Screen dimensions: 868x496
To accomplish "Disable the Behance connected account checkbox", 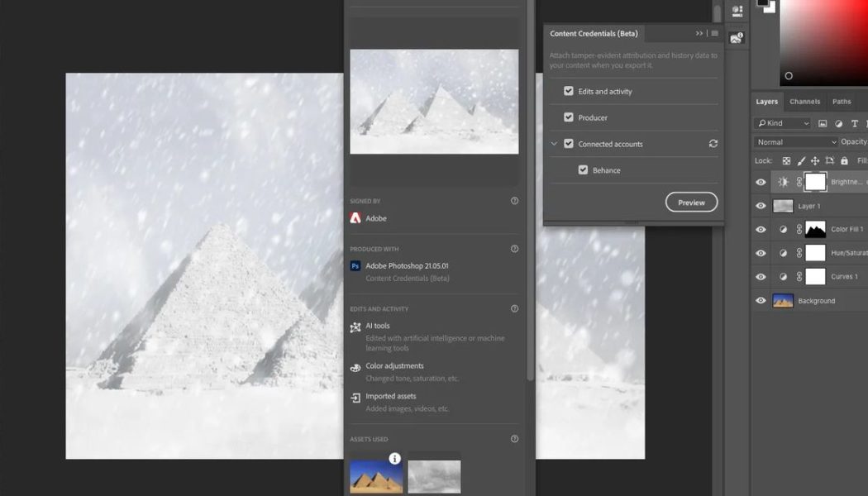I will pos(584,169).
